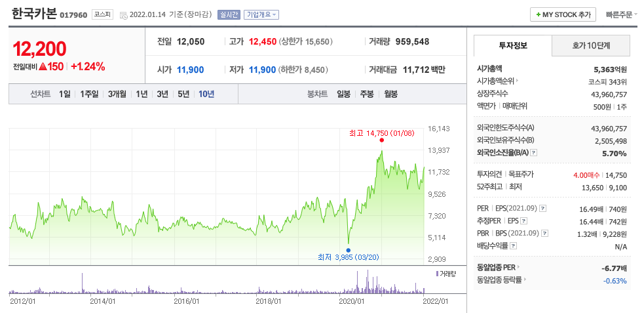Click the purple 거래량 legend square
The width and height of the screenshot is (644, 313).
[437, 273]
